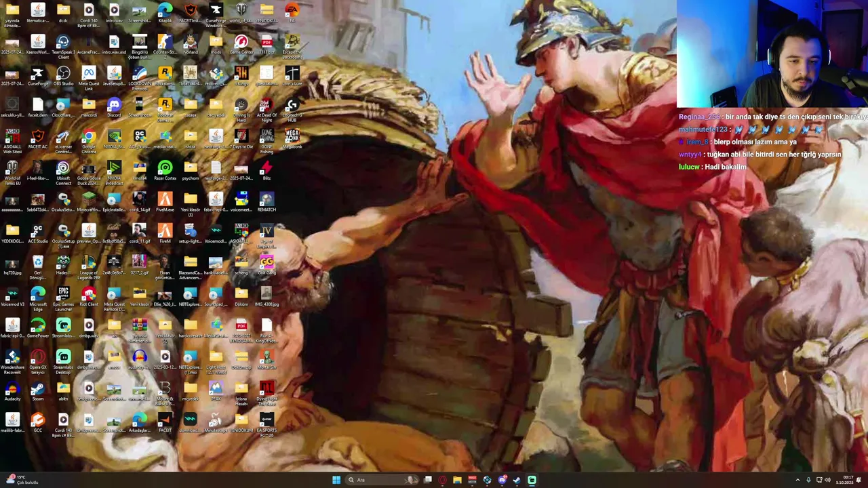Select the Meta Quest Link icon
The height and width of the screenshot is (488, 868).
click(88, 79)
